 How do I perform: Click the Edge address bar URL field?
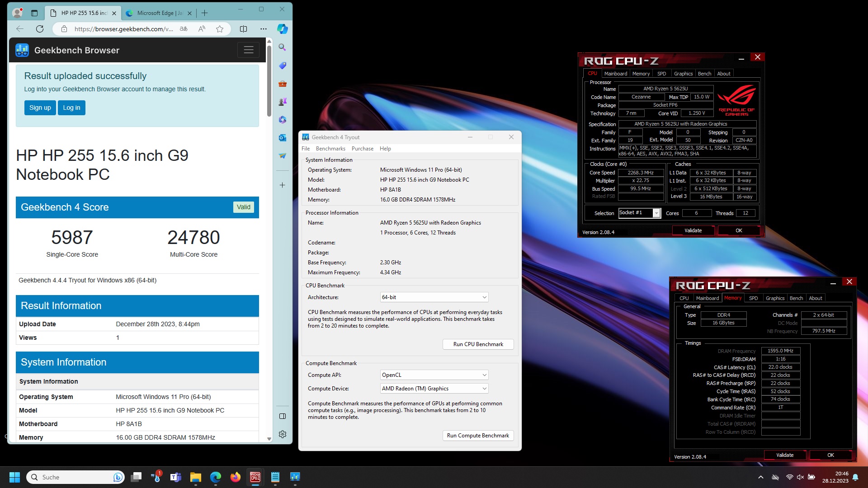(123, 29)
